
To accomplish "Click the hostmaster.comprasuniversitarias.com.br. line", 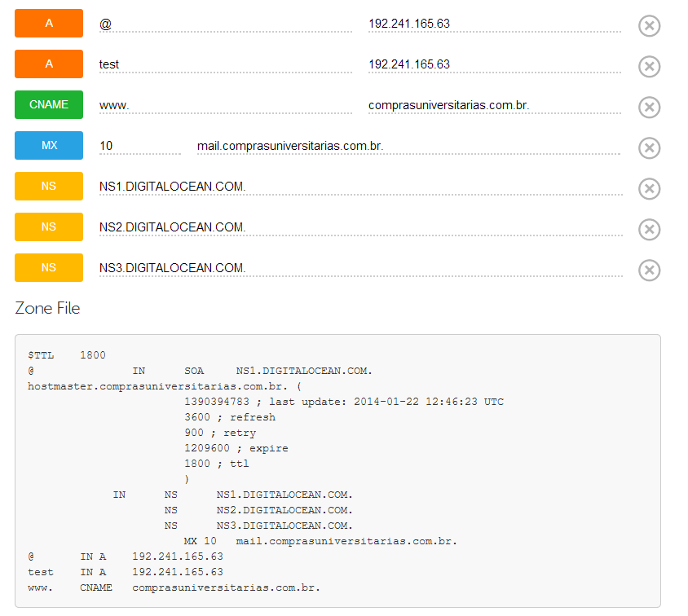I will pyautogui.click(x=165, y=386).
